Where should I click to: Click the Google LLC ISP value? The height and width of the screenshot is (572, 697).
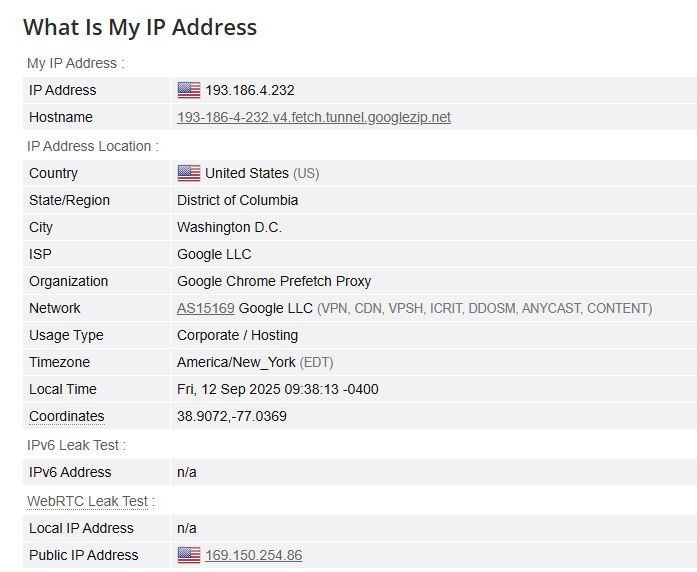click(x=214, y=254)
